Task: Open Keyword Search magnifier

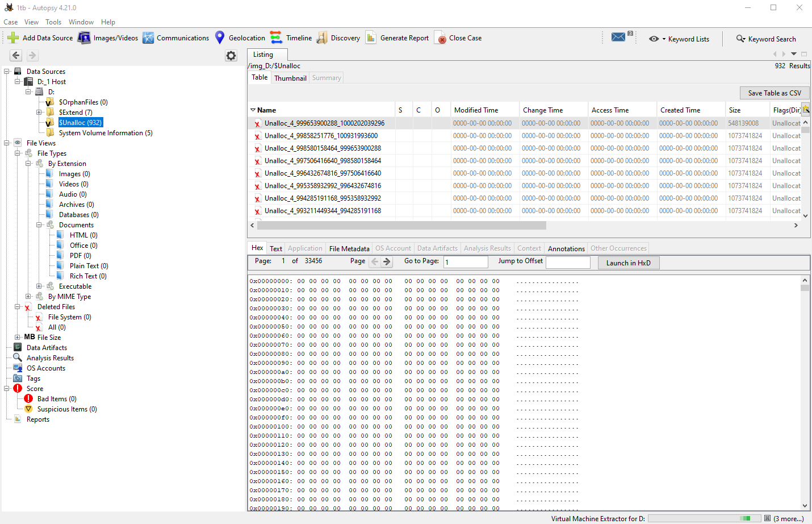Action: 741,39
